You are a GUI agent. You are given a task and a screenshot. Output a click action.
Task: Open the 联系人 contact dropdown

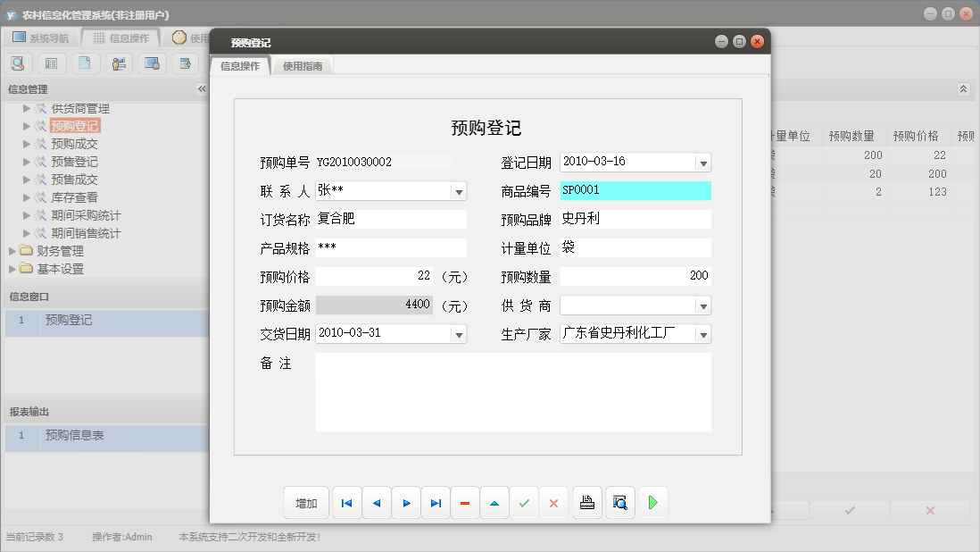(459, 190)
